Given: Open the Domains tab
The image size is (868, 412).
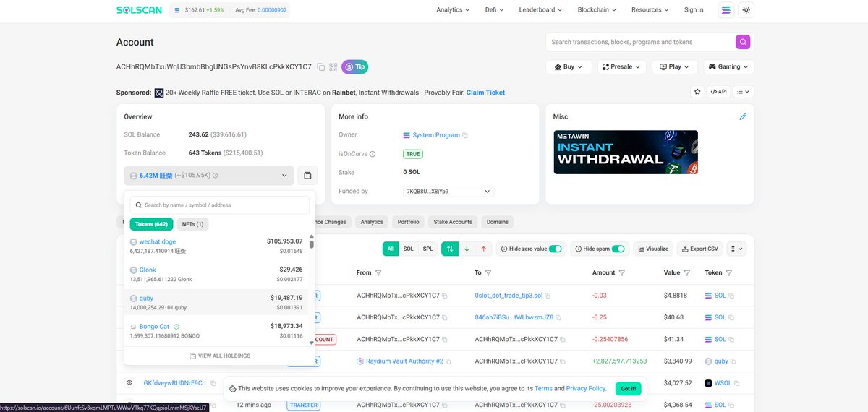Looking at the screenshot, I should point(498,222).
